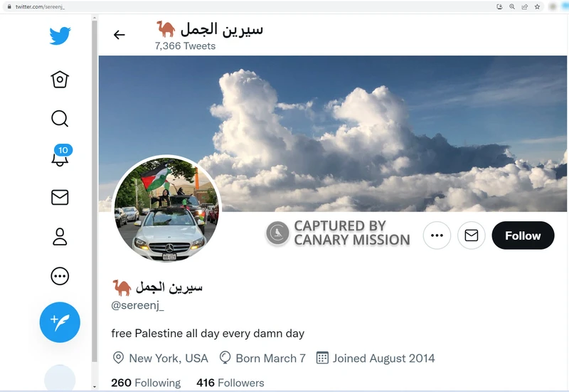The image size is (569, 392).
Task: Bookmark this page with the star icon
Action: (538, 6)
